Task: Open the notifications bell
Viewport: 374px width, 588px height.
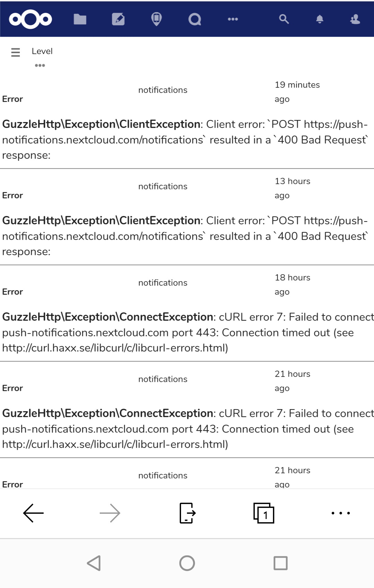Action: pos(319,19)
